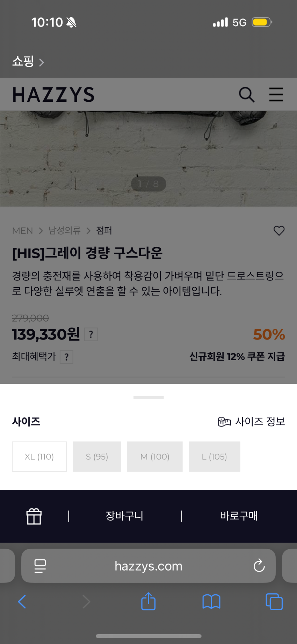Open Safari bookmarks book icon
The image size is (297, 644).
click(x=211, y=602)
